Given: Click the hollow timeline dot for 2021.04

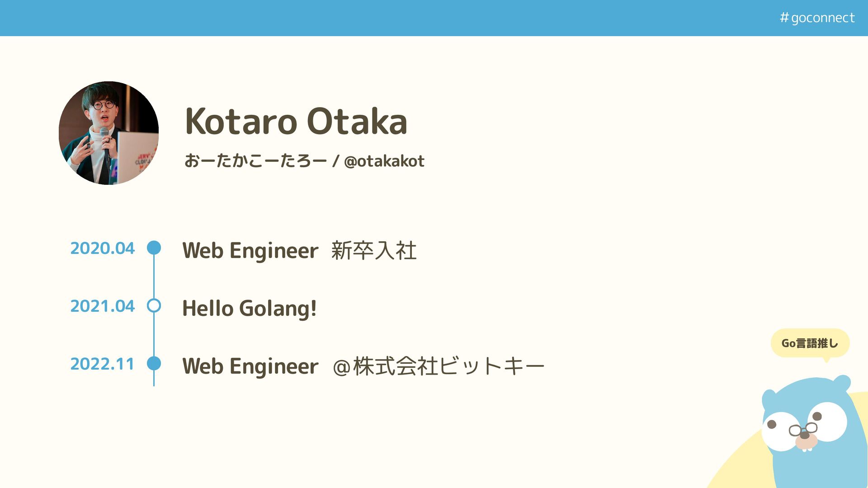Looking at the screenshot, I should coord(154,306).
